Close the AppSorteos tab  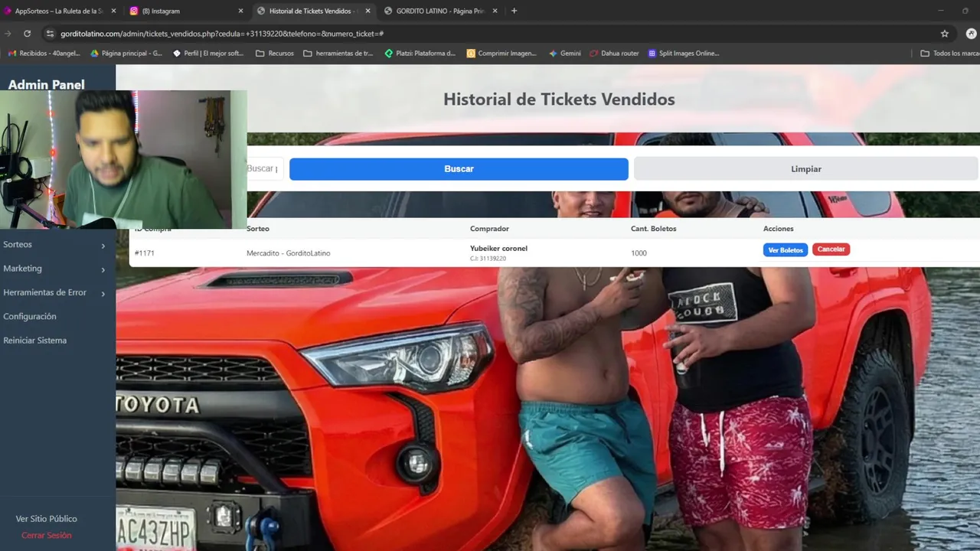tap(113, 11)
